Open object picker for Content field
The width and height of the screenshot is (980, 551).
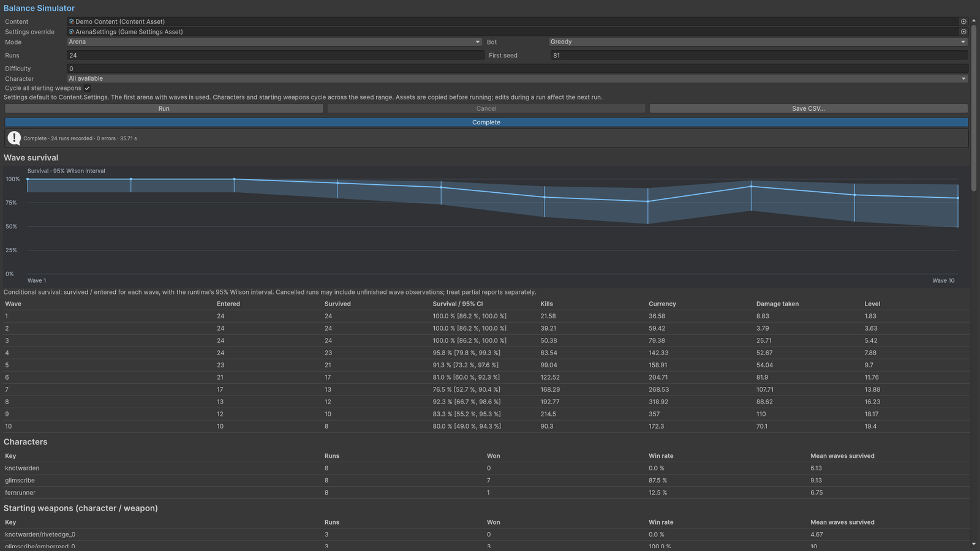[963, 21]
